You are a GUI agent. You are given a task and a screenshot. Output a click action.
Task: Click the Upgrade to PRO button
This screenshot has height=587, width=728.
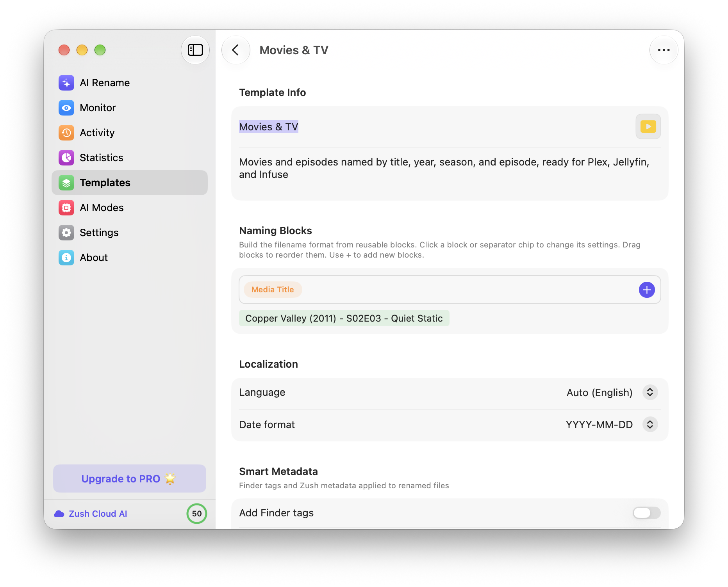[130, 478]
